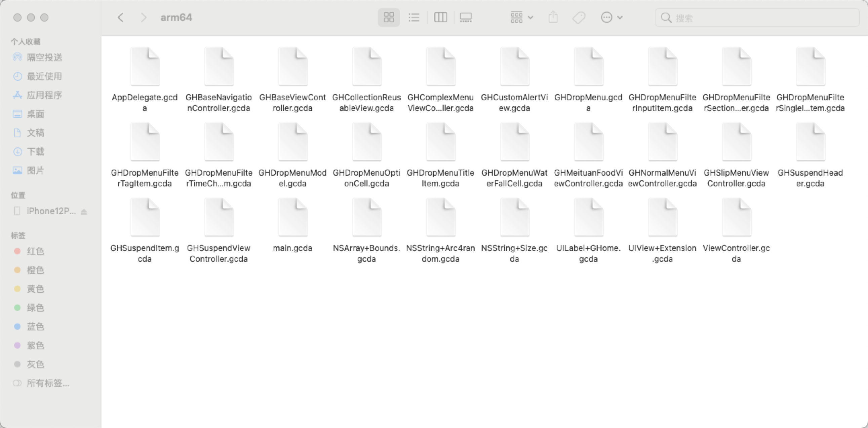The image size is (868, 428).
Task: Switch to gallery view
Action: point(466,17)
